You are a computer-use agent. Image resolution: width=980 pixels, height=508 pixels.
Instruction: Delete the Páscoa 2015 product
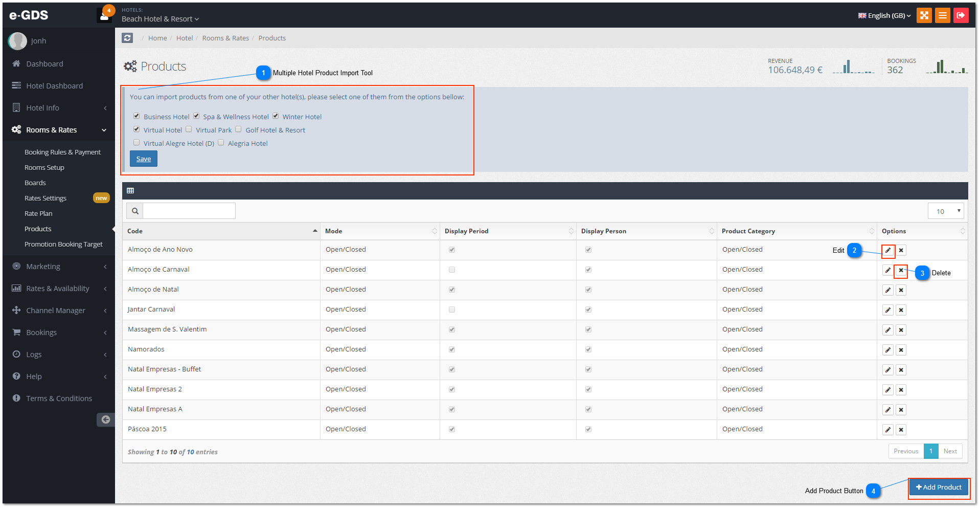[901, 430]
